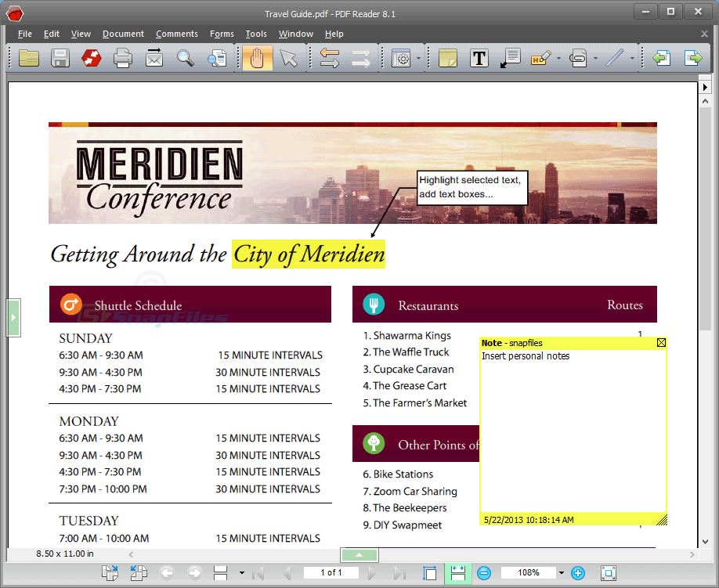The height and width of the screenshot is (588, 719).
Task: Select the arrow Select tool
Action: tap(289, 58)
